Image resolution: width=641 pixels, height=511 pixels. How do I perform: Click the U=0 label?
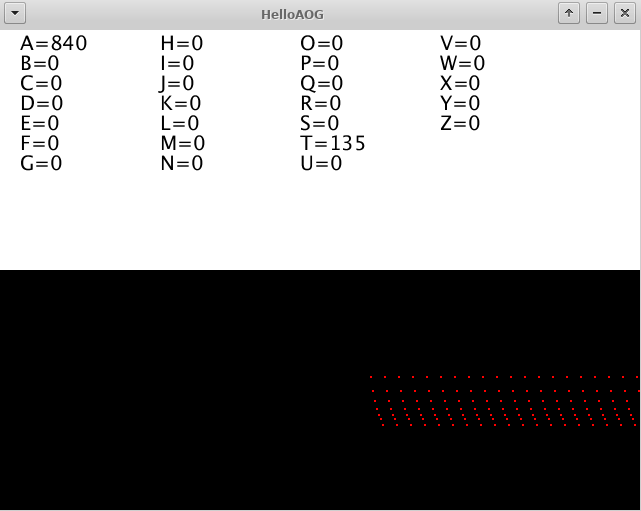point(321,164)
